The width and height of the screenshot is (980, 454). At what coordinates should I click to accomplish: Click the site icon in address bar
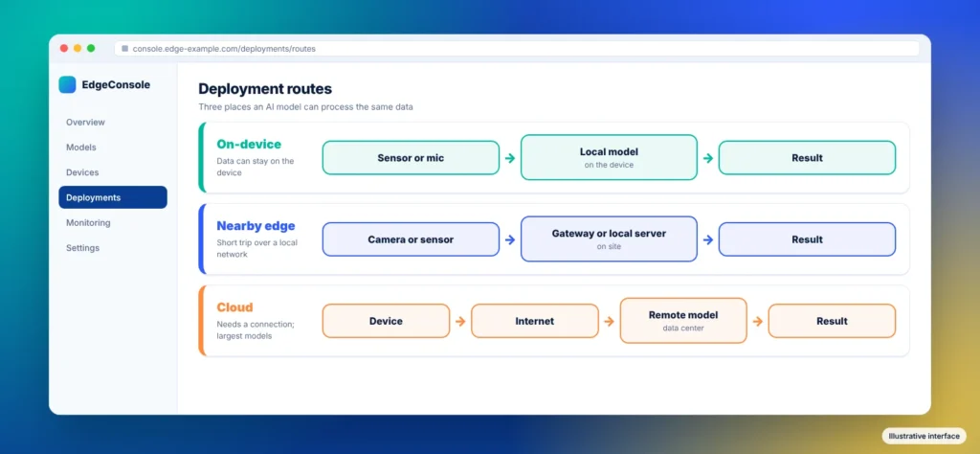point(125,48)
